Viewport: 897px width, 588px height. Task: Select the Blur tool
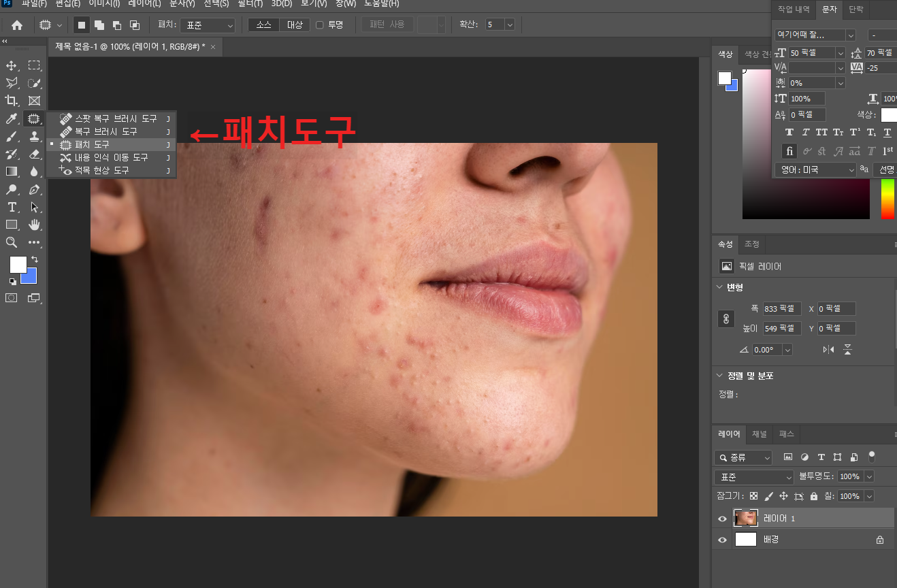(x=34, y=171)
